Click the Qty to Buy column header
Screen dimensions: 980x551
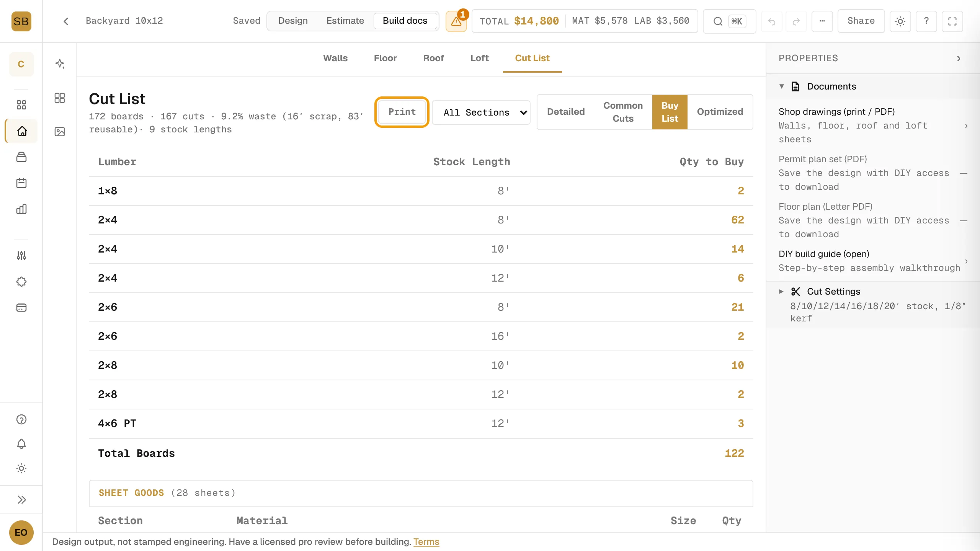[712, 162]
